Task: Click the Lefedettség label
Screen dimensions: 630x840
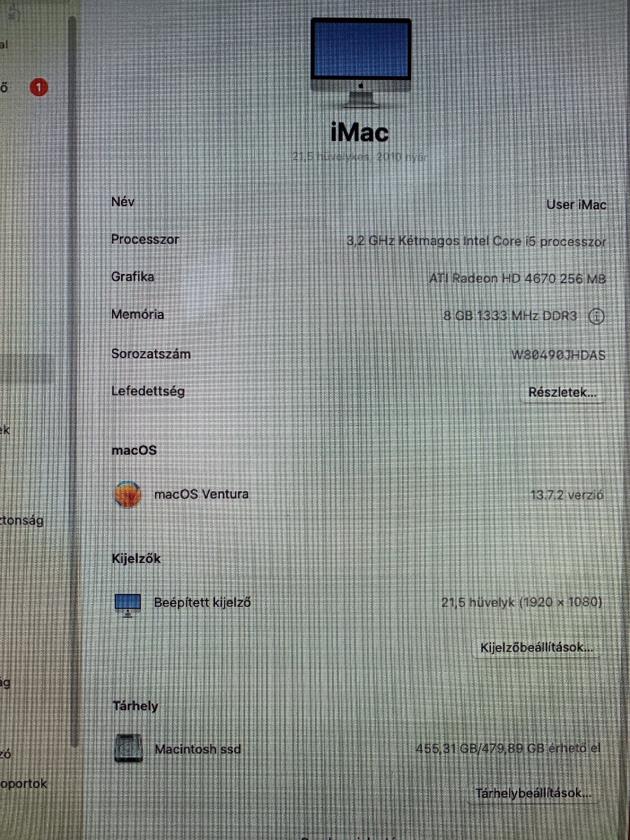Action: click(x=148, y=391)
